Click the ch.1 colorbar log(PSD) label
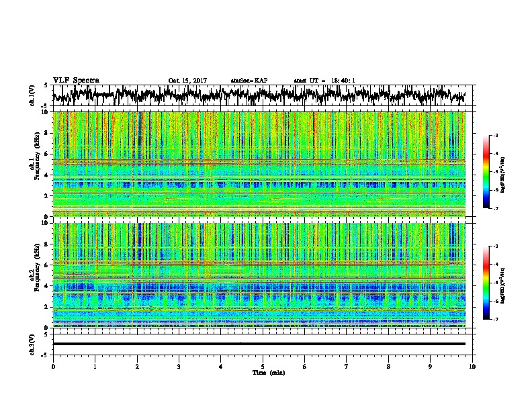Viewport: 532px width, 411px height. coord(502,175)
